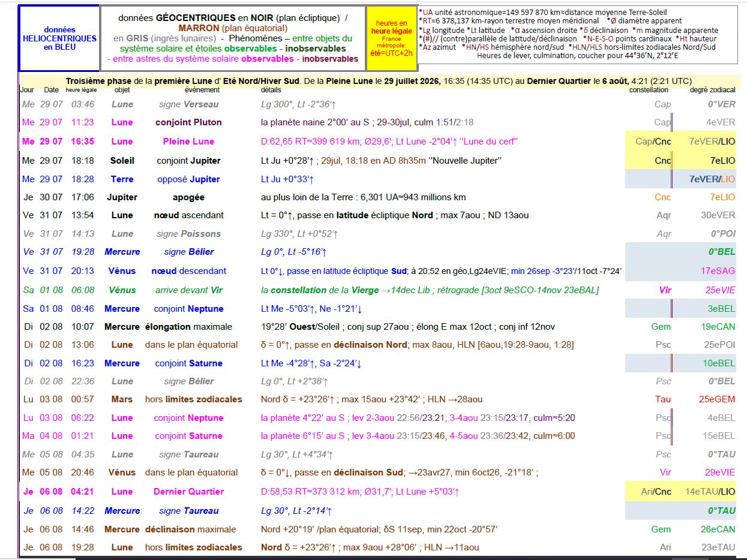The width and height of the screenshot is (747, 560).
Task: Click 'Terre' object cell
Action: click(122, 179)
